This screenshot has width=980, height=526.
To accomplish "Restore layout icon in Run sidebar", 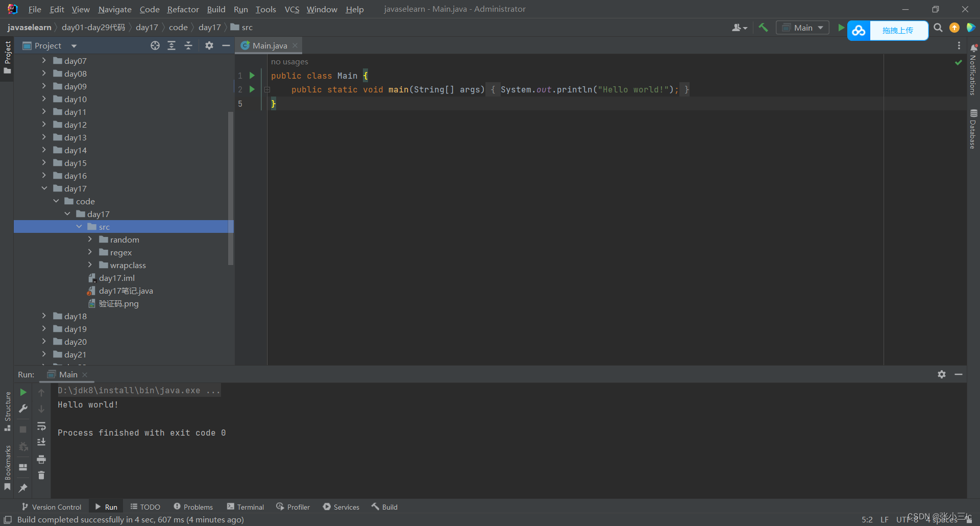I will 23,467.
